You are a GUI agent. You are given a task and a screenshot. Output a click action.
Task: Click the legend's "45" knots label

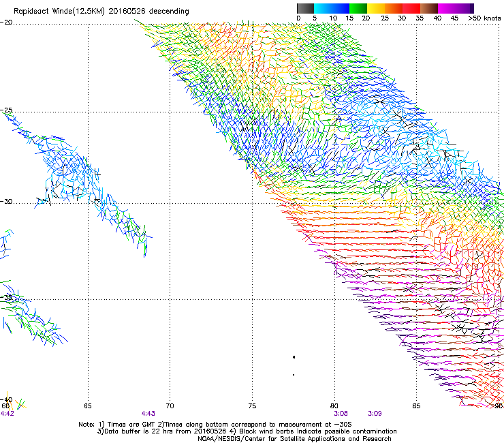(x=454, y=18)
